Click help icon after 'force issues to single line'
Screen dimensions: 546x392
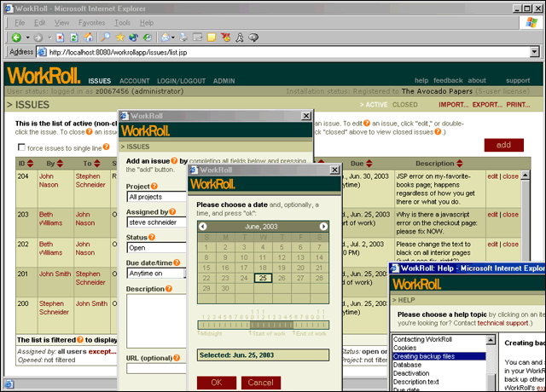[106, 147]
